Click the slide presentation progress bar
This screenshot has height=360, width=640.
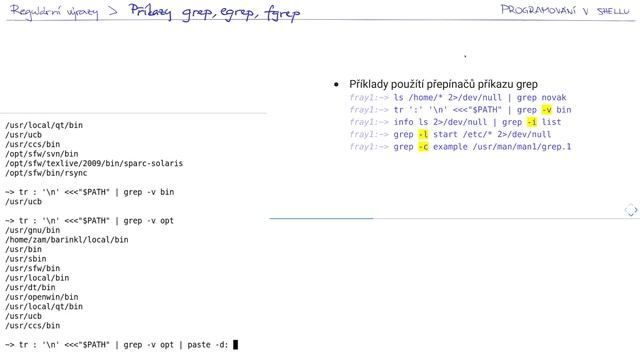tap(454, 218)
